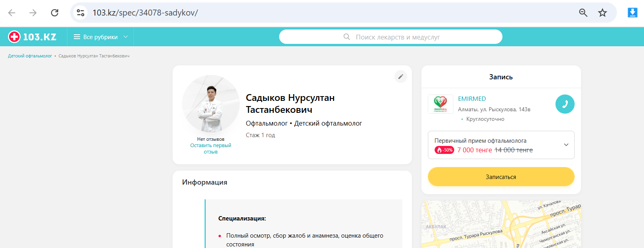Click the doctor's name heading Садыков Нурсултан Тастанбекович

(x=290, y=104)
